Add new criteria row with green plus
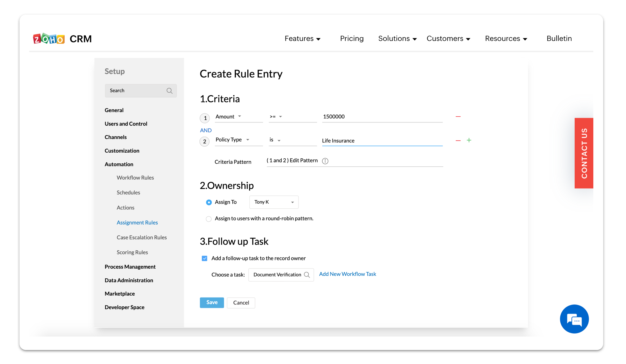The width and height of the screenshot is (626, 364). (x=469, y=140)
